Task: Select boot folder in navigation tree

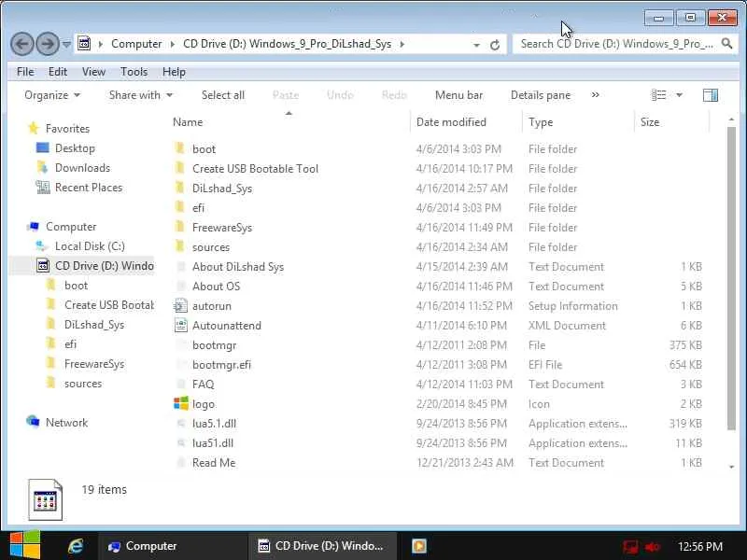Action: [67, 286]
